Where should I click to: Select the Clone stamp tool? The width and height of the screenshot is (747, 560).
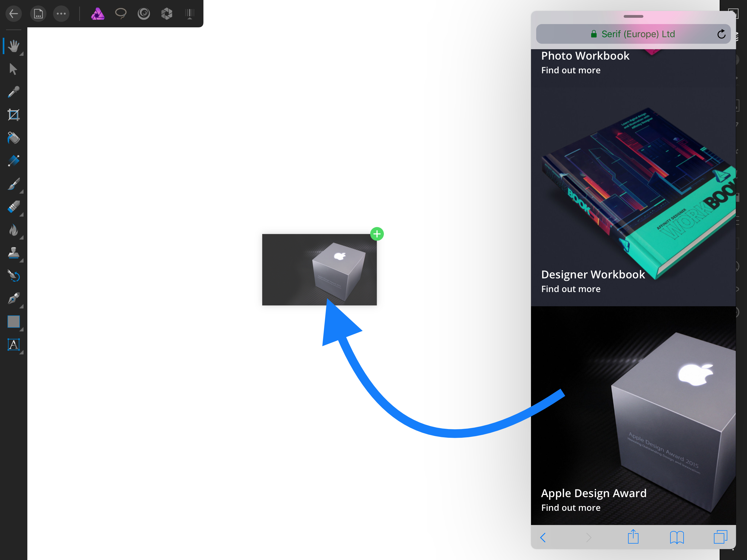[13, 253]
